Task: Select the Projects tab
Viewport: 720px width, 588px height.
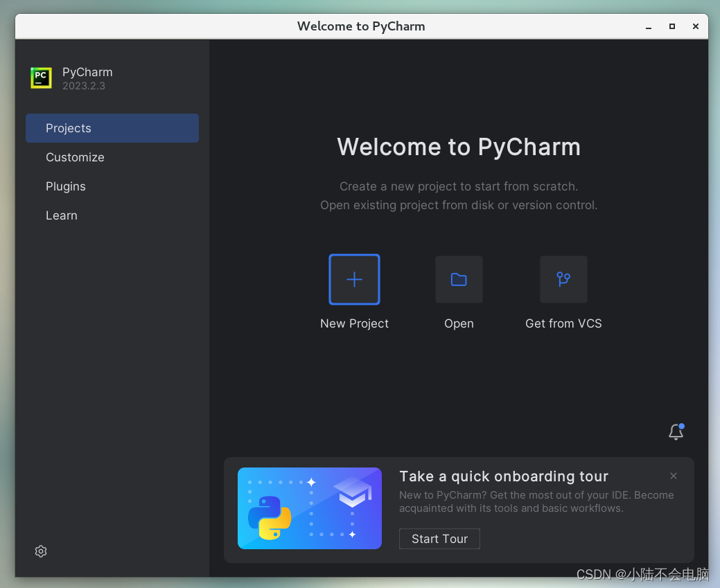Action: tap(112, 128)
